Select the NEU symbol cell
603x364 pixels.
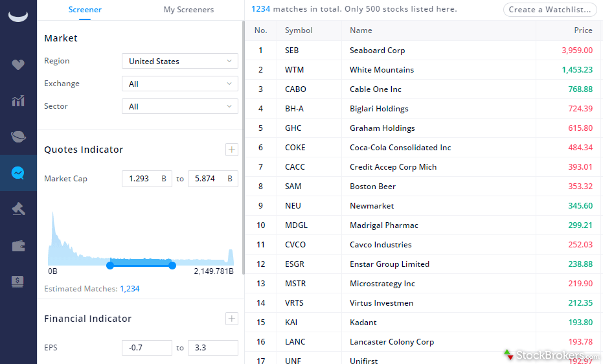pos(293,205)
